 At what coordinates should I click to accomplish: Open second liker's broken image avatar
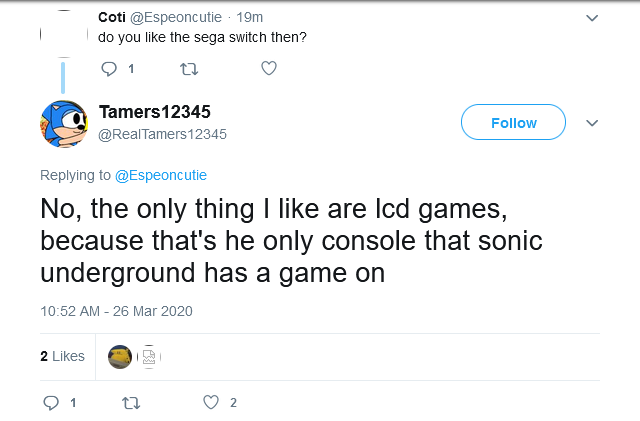(148, 356)
